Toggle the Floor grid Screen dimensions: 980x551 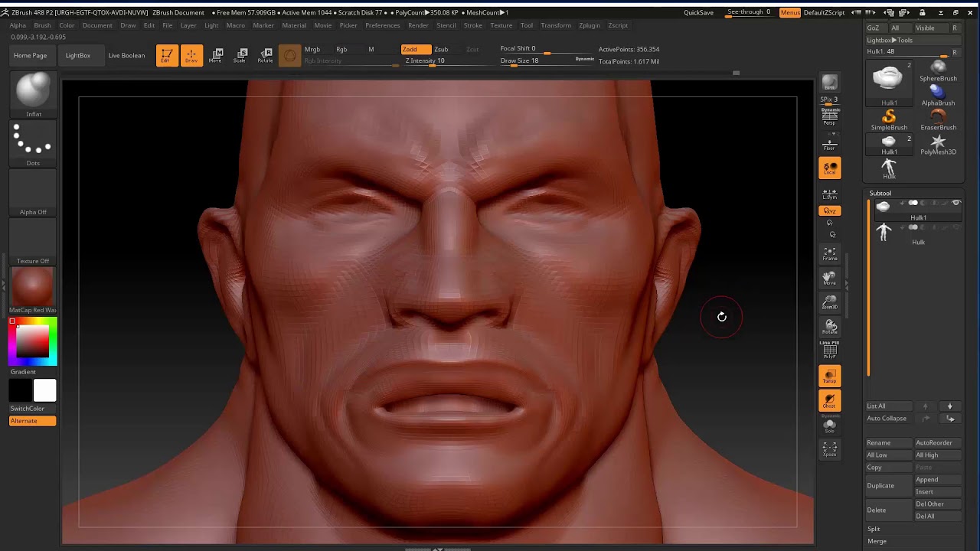point(830,143)
